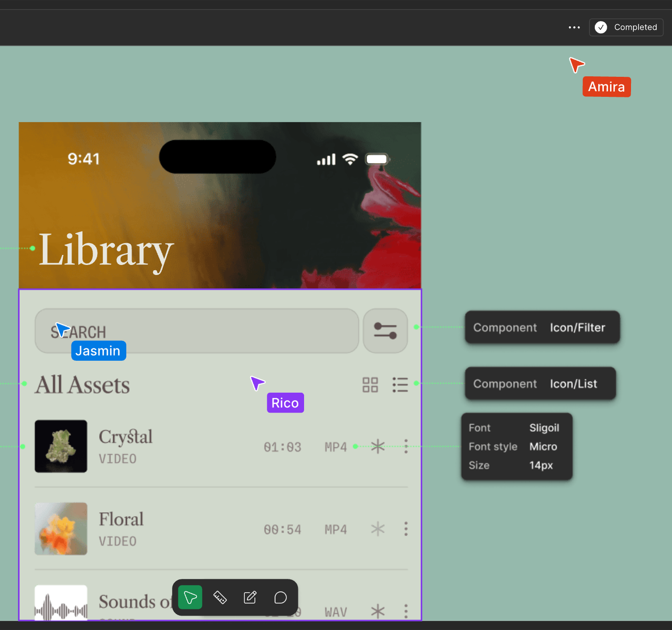Click the asterisk icon in Floral row

tap(378, 529)
